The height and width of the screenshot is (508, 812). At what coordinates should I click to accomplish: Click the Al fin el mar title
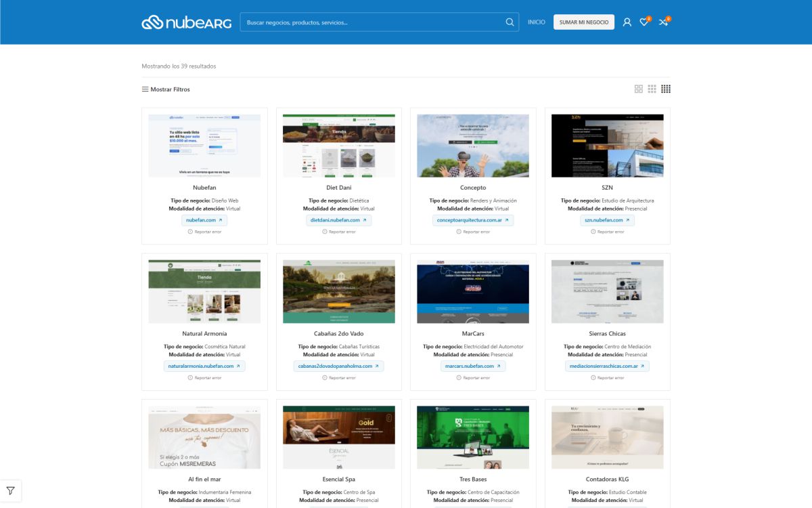[x=204, y=479]
